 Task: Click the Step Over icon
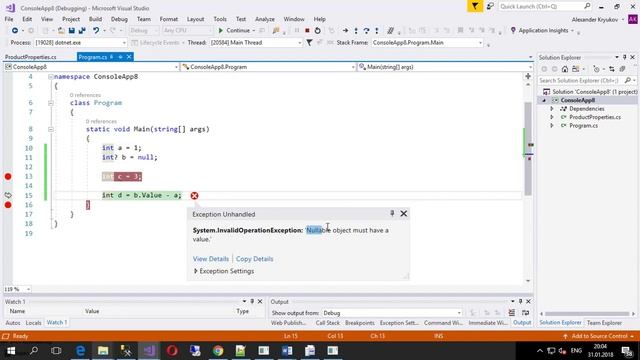pyautogui.click(x=366, y=30)
